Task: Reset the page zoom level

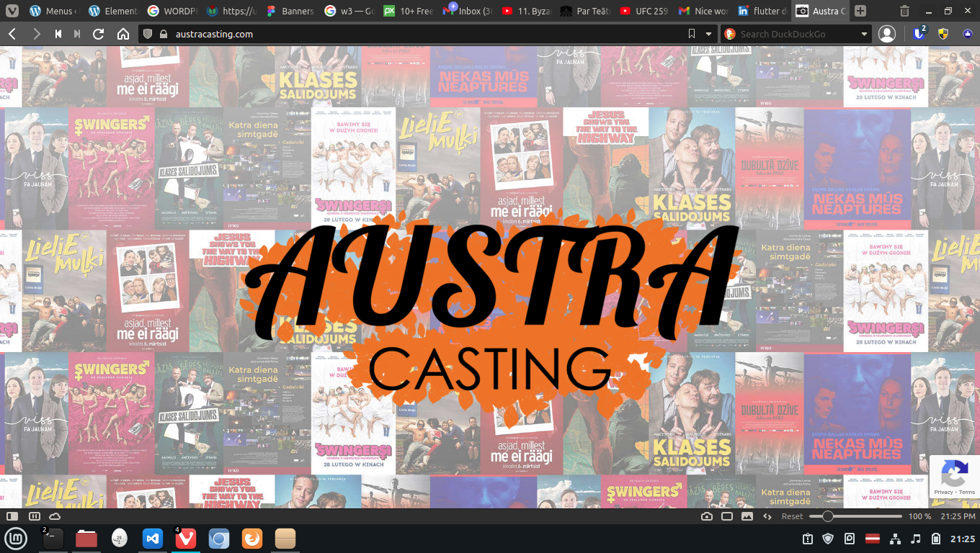Action: [x=792, y=516]
